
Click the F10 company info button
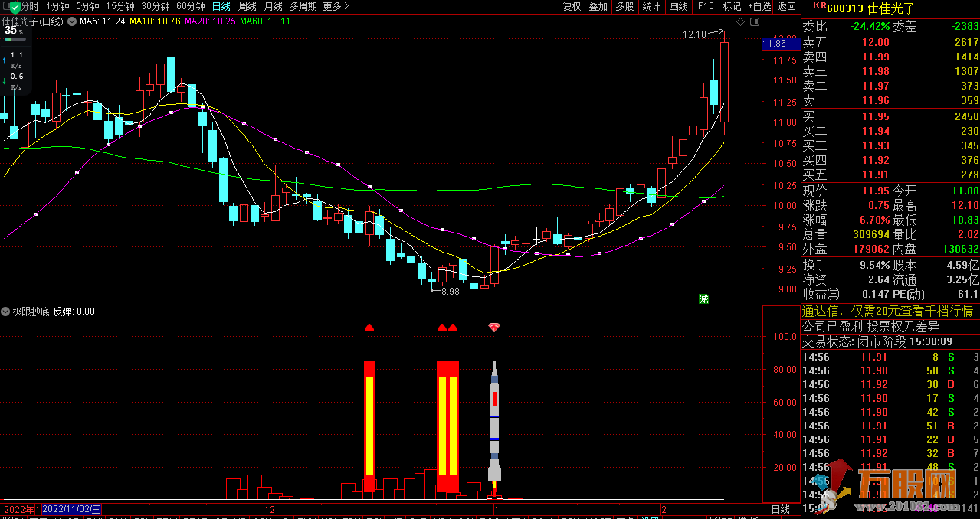[706, 6]
